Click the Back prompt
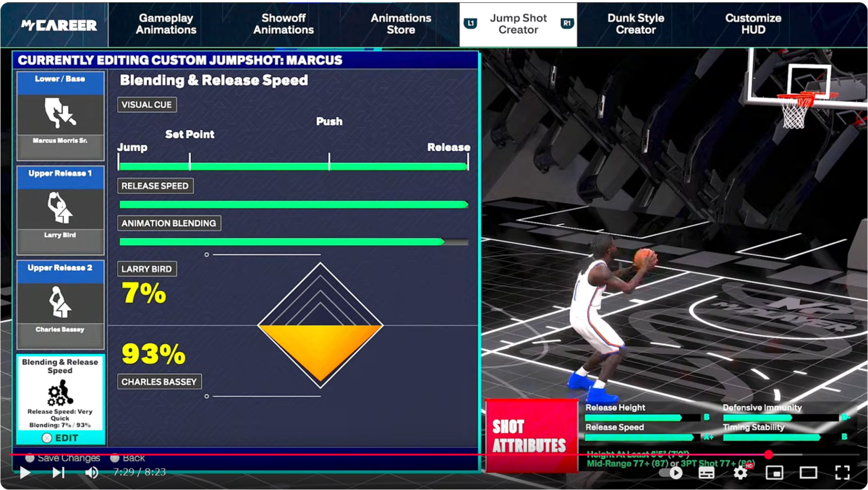 (x=127, y=457)
